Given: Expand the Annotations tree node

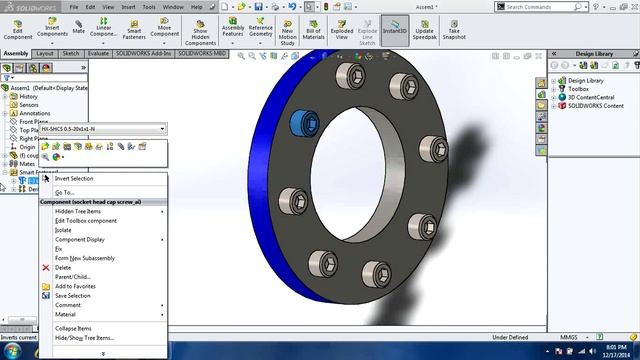Looking at the screenshot, I should [5, 113].
